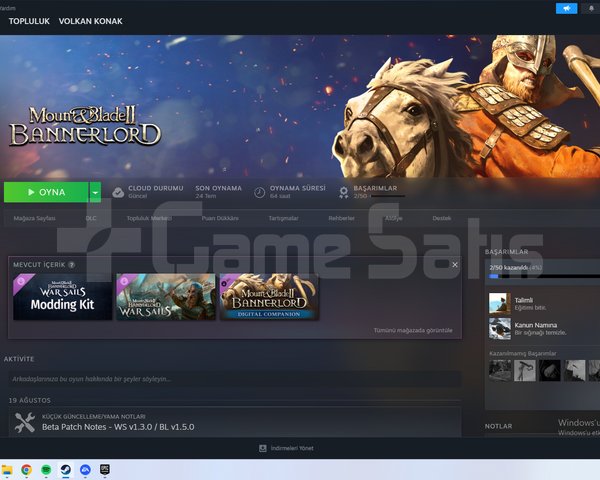Click 'Tümünü mağazada görüntüle' link

point(413,330)
